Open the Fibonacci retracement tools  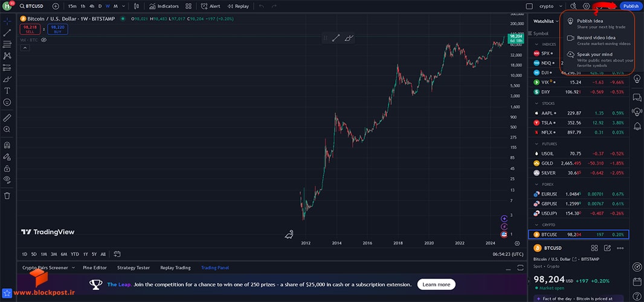point(7,44)
